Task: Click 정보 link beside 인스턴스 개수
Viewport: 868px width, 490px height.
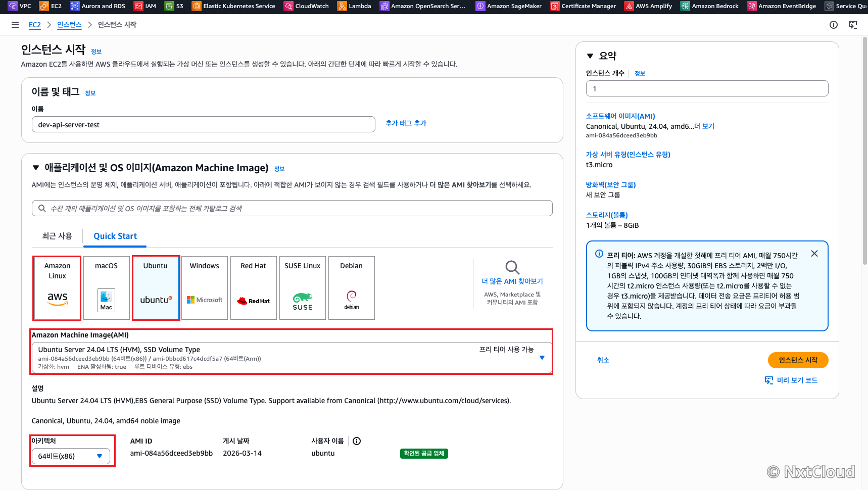Action: (x=640, y=73)
